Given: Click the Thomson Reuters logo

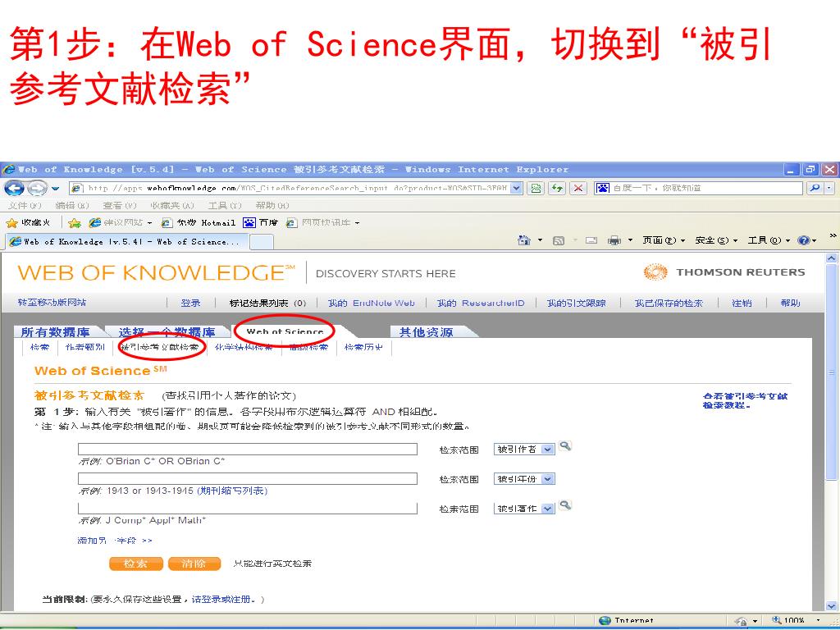Looking at the screenshot, I should point(724,272).
